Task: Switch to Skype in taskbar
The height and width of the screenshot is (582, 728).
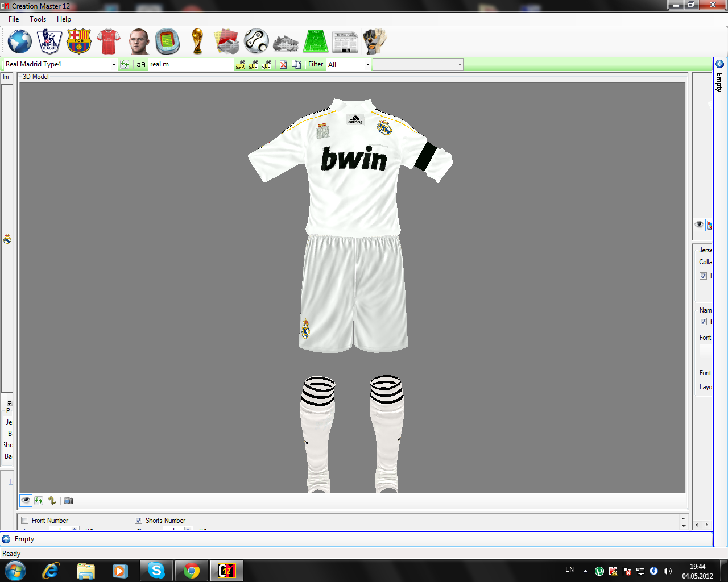Action: tap(156, 571)
